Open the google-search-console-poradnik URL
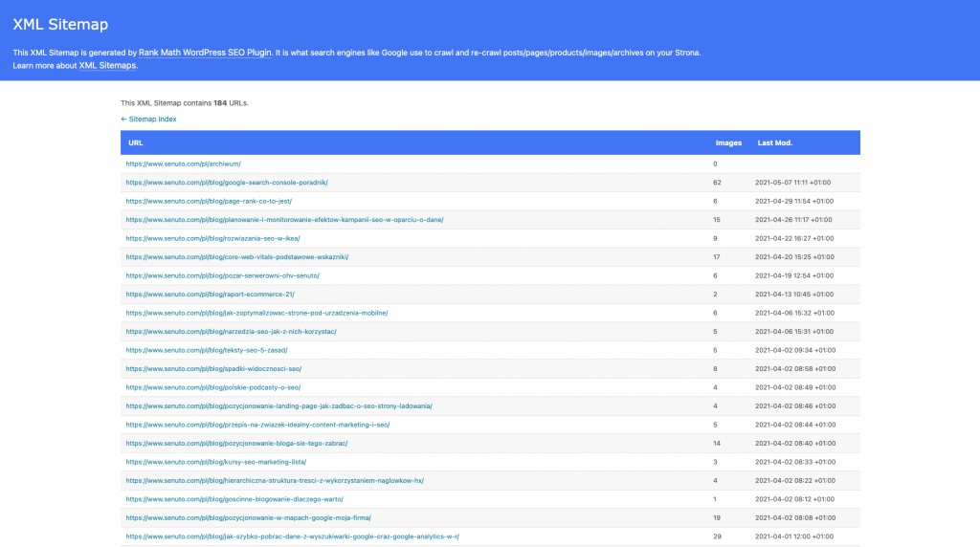The width and height of the screenshot is (980, 547). (227, 183)
